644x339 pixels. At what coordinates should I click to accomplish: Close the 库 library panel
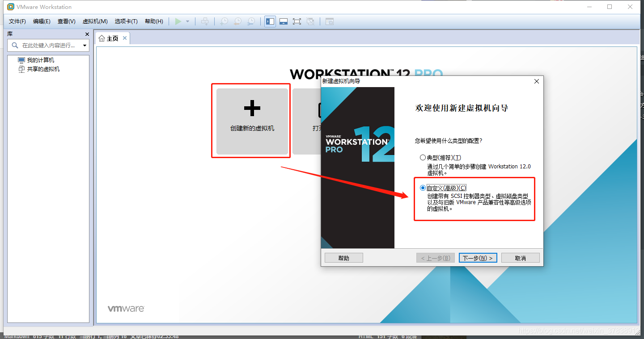coord(87,34)
